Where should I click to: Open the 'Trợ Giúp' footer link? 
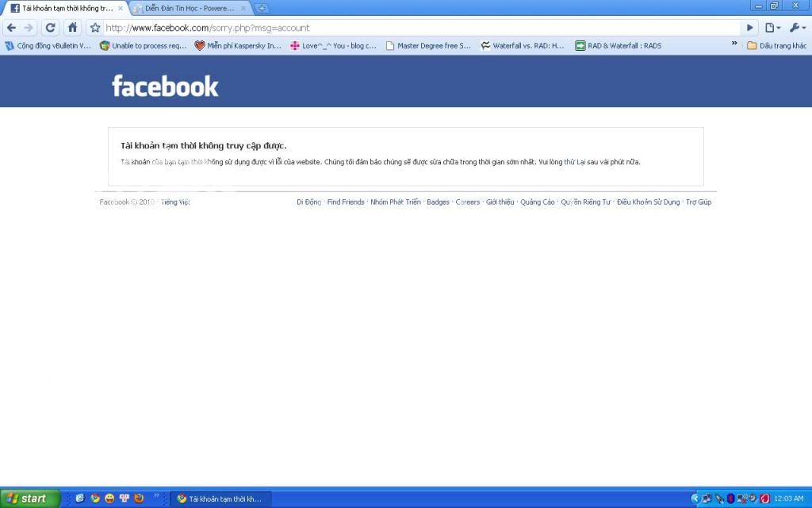tap(699, 202)
